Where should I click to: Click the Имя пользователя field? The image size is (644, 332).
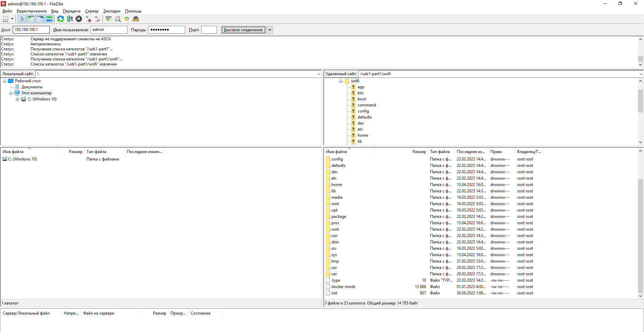click(109, 30)
